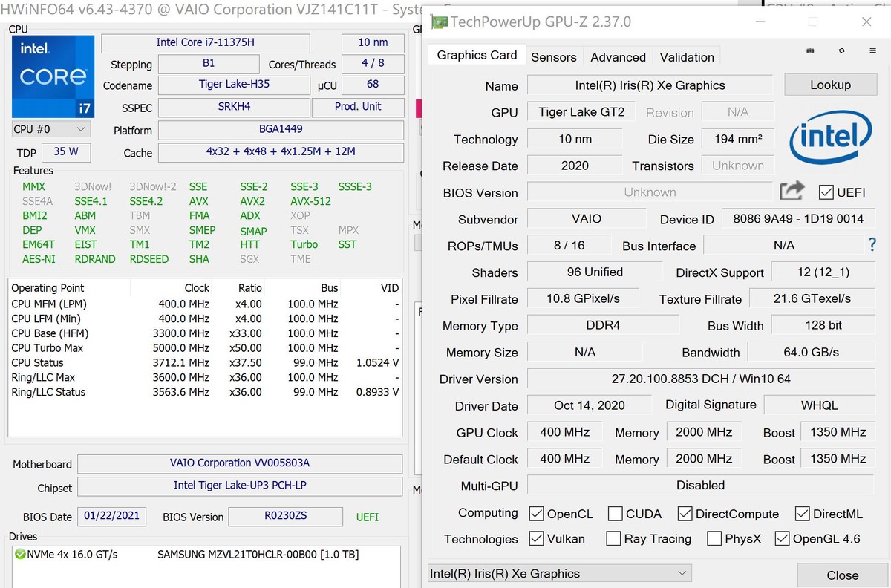Open the Advanced tab
The image size is (891, 588).
[619, 57]
